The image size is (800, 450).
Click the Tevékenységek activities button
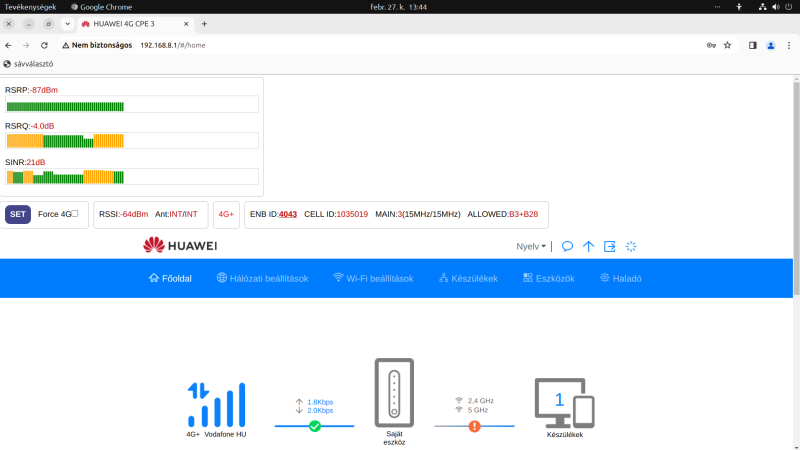pos(30,7)
